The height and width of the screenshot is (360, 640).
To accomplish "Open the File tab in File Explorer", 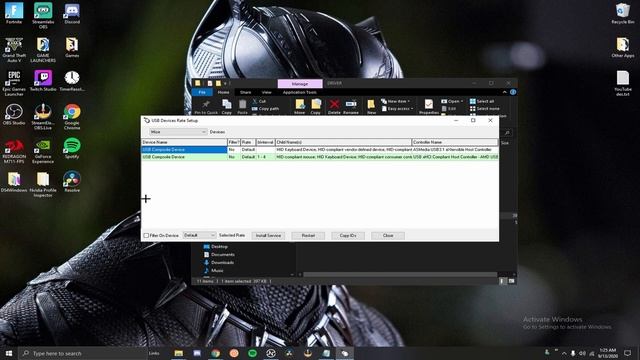I will 202,92.
